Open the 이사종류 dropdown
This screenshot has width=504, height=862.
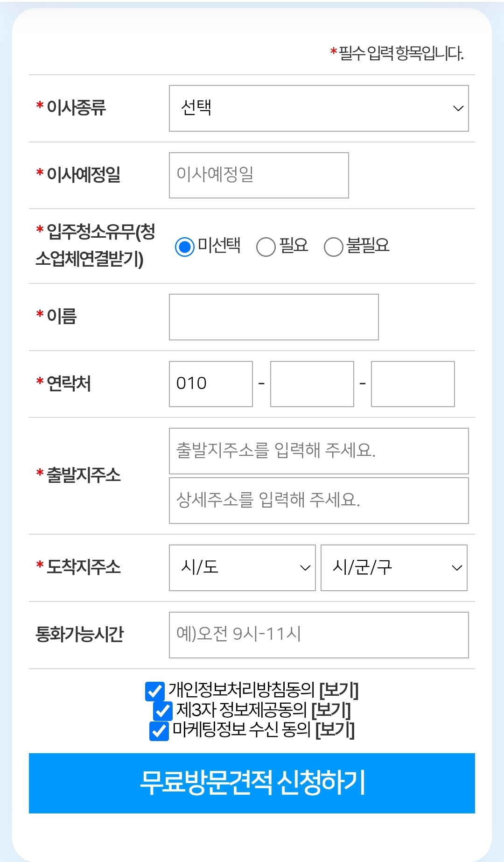319,108
